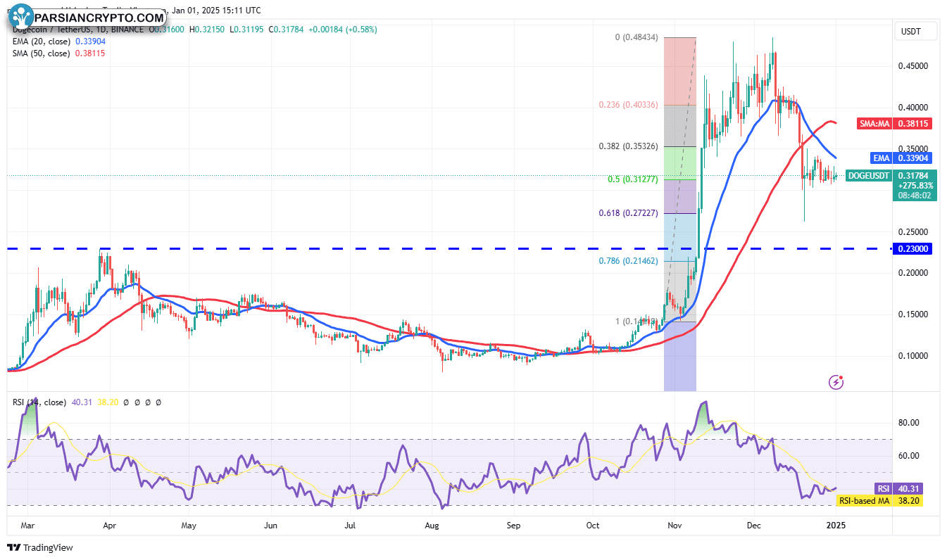Viewport: 947px width, 560px height.
Task: Open the USDT currency selector
Action: (915, 31)
